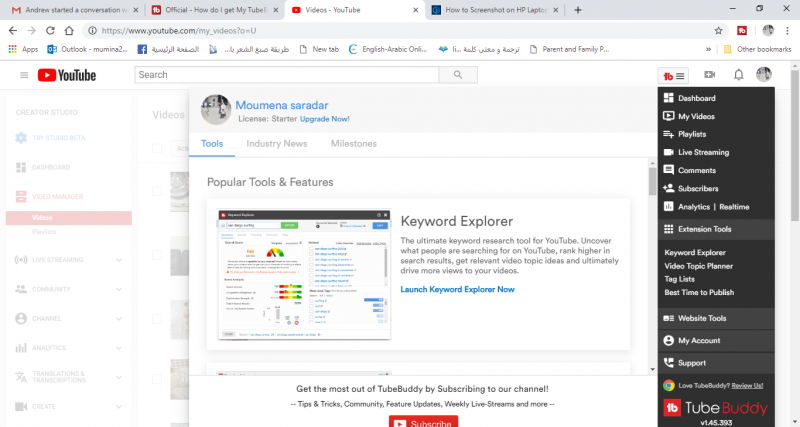This screenshot has height=427, width=800.
Task: Tick the select-all checkbox atop the video list
Action: pos(156,148)
